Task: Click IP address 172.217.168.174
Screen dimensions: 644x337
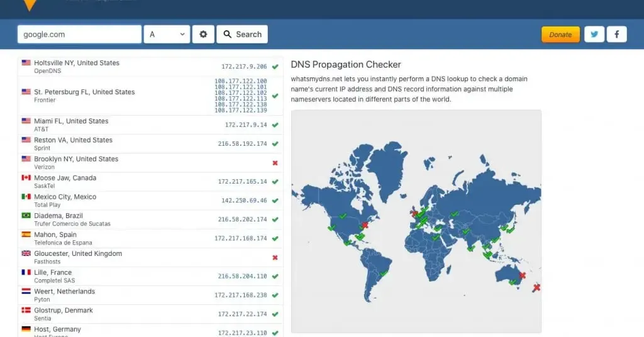Action: pos(241,238)
